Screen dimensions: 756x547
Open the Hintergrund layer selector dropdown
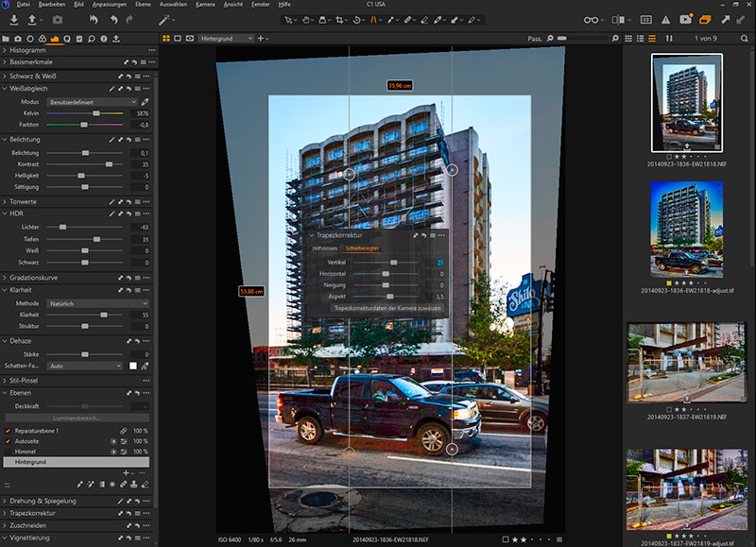pyautogui.click(x=226, y=39)
